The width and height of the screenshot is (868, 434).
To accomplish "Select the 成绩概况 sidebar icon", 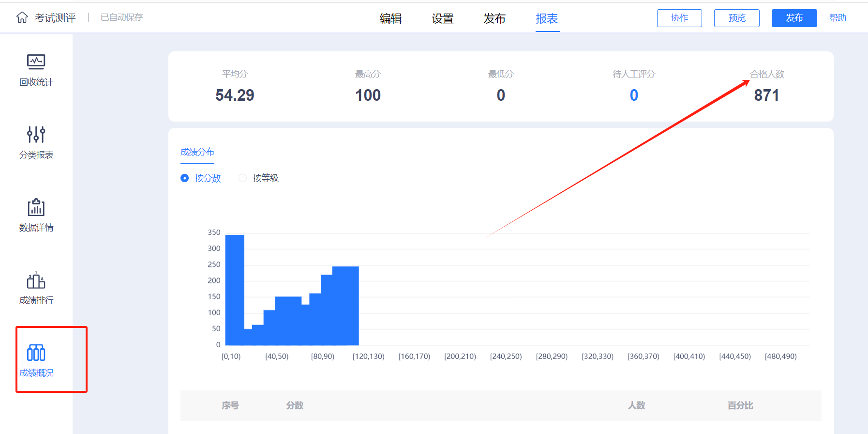I will (x=36, y=353).
